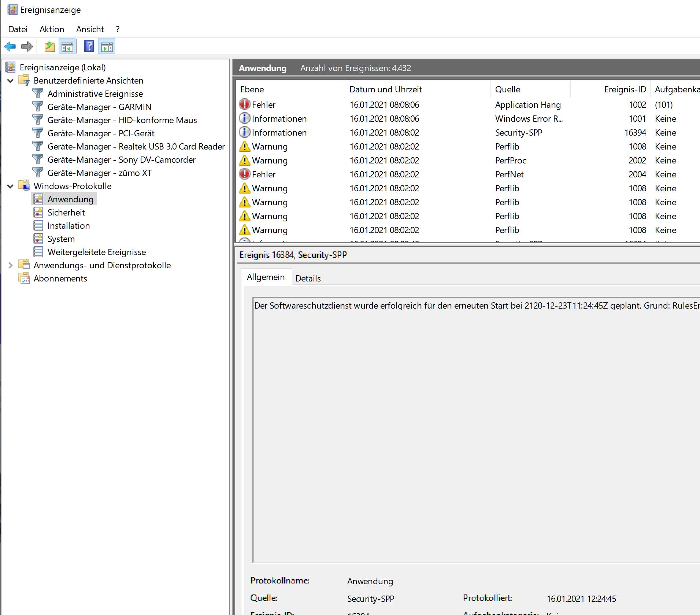
Task: Select the Anwendung log in the tree
Action: 70,199
